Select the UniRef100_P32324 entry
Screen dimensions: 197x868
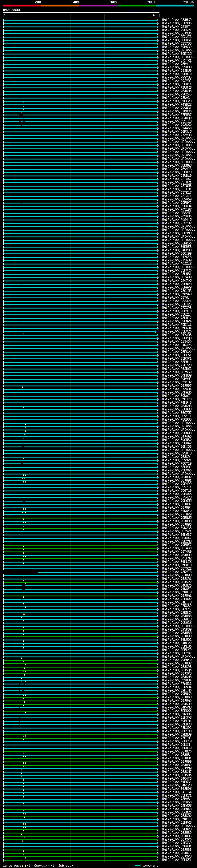click(177, 301)
